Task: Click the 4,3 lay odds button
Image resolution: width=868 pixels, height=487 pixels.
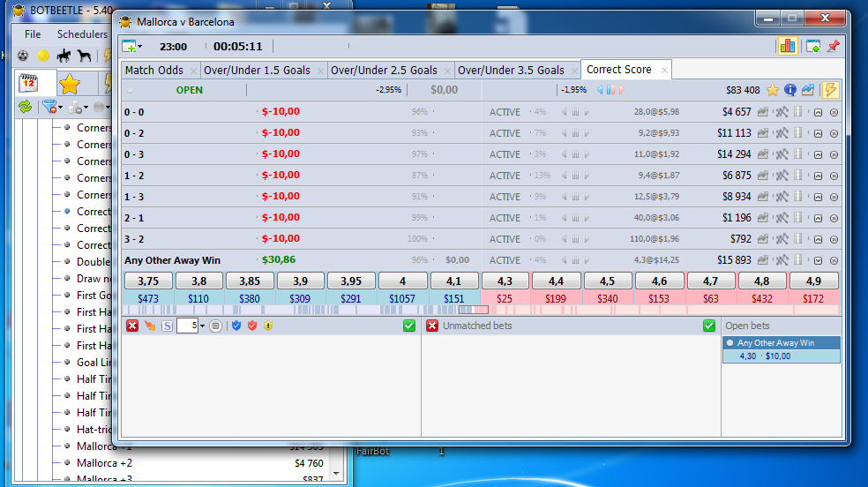Action: point(505,281)
